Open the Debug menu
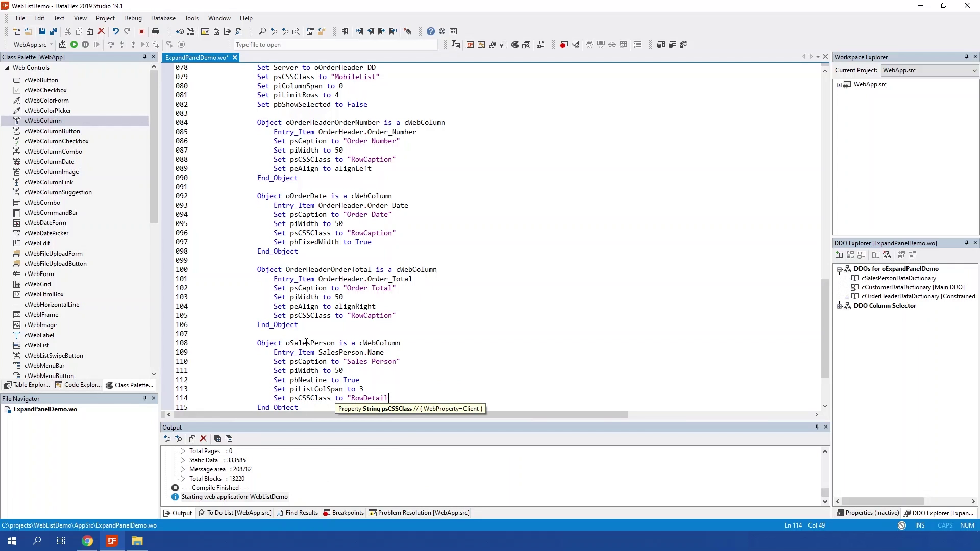The image size is (980, 551). (133, 18)
